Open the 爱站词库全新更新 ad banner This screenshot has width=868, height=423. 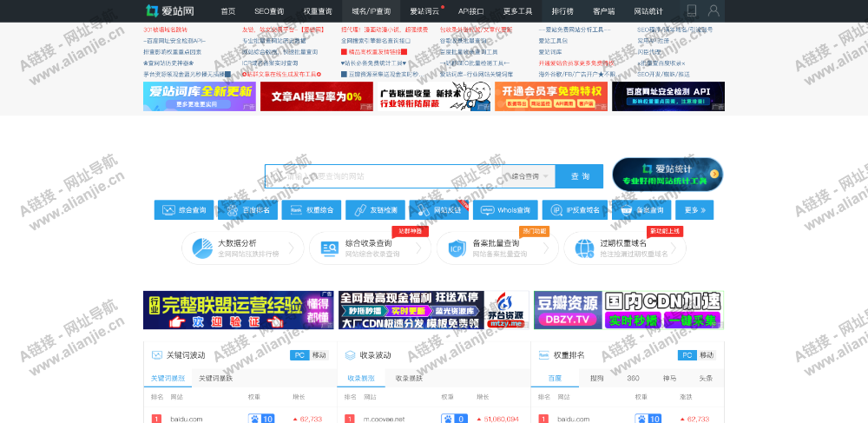[200, 96]
